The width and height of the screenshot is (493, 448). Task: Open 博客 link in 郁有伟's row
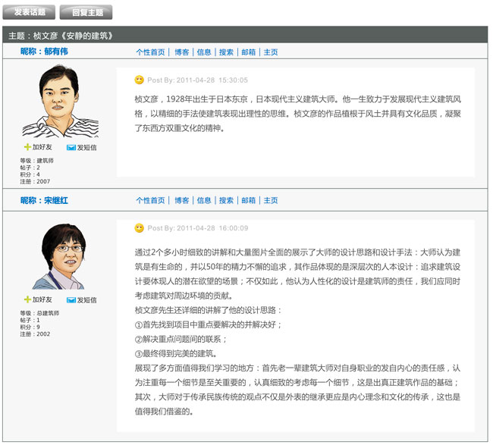click(x=181, y=52)
